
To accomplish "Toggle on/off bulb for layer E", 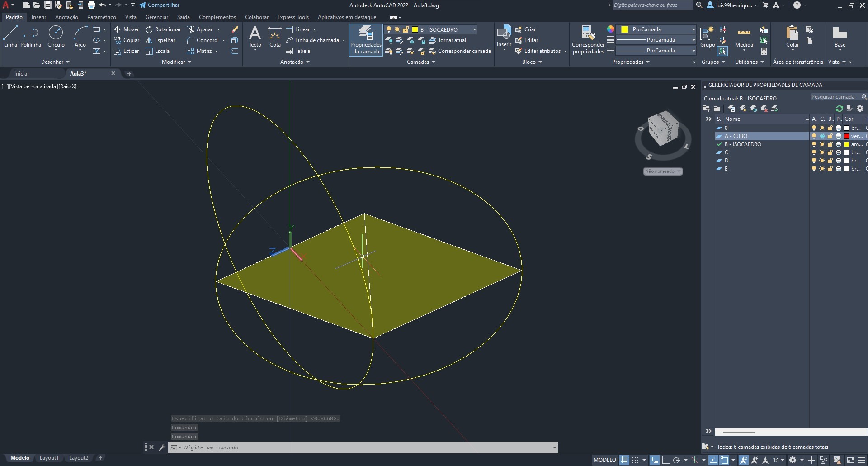I will [814, 169].
